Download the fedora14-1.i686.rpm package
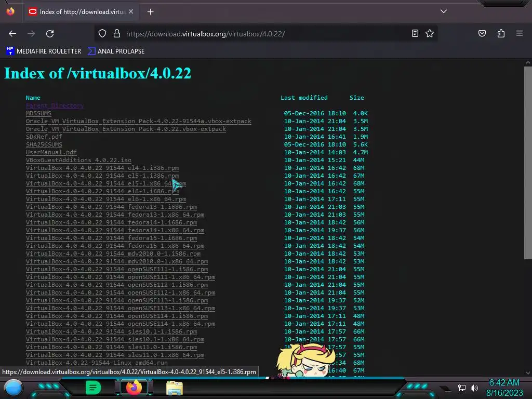Image resolution: width=532 pixels, height=399 pixels. [111, 222]
